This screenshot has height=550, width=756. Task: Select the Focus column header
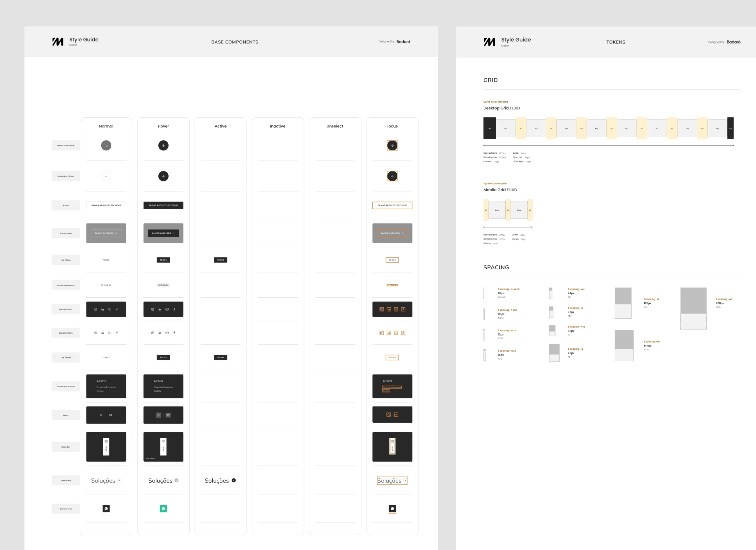(392, 126)
